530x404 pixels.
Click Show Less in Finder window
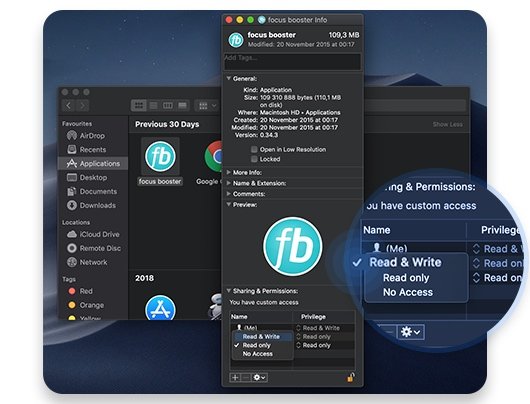point(448,124)
